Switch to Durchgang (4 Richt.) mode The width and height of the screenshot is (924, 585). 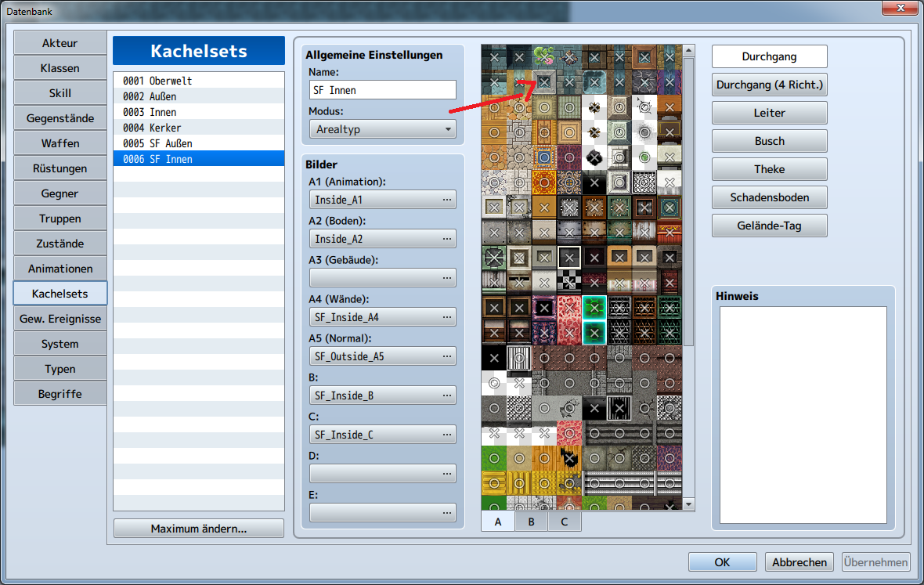769,85
